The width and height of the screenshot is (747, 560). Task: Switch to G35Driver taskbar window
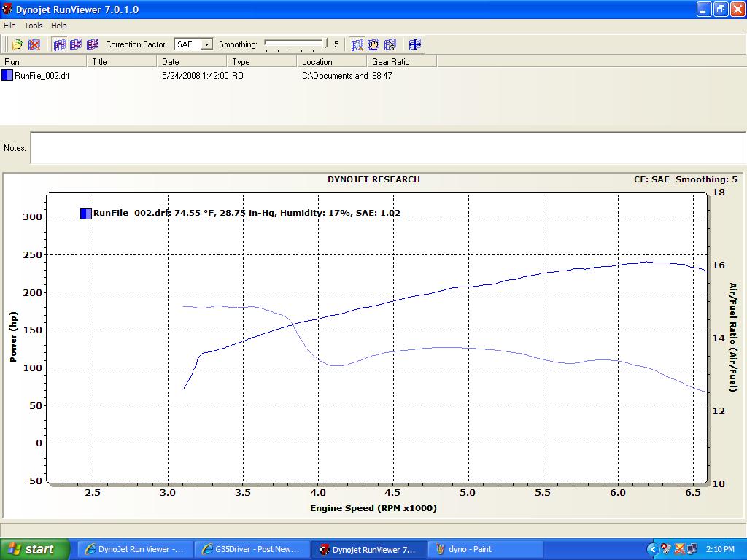pos(252,549)
